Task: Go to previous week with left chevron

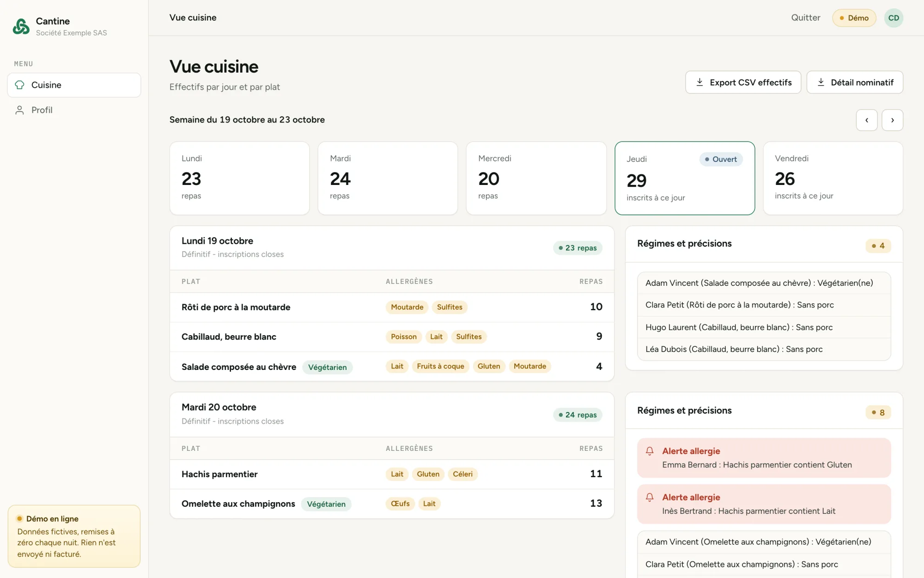Action: click(x=867, y=120)
